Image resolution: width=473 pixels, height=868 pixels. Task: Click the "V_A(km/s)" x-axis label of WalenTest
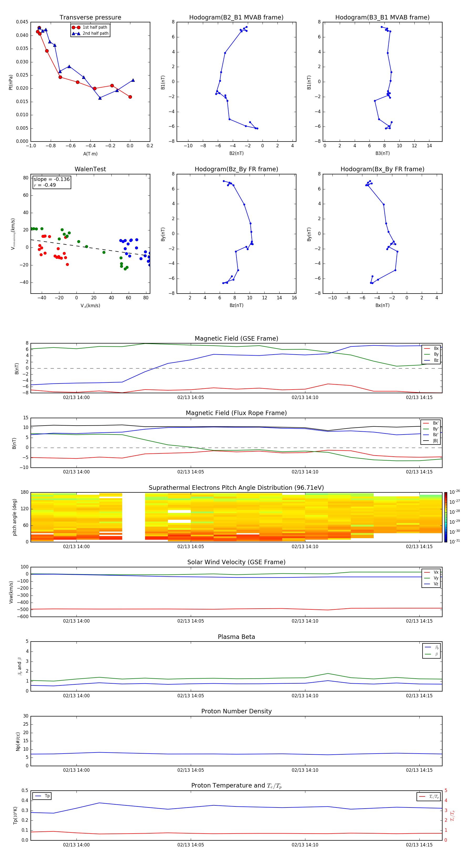(90, 306)
